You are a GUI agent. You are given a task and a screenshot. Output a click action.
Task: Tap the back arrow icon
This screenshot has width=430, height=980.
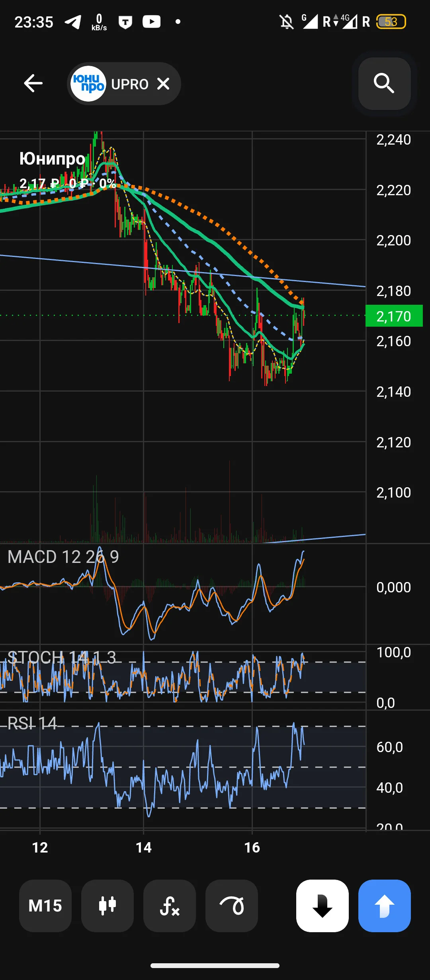pos(33,83)
